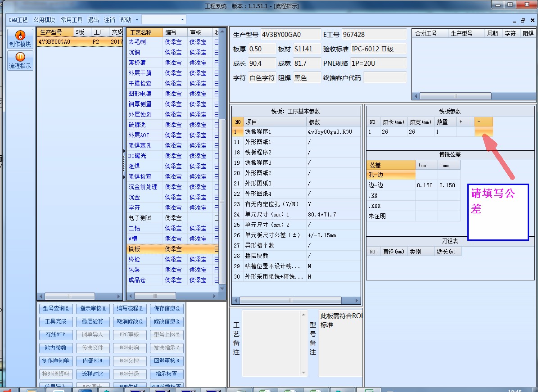Click the 修改信息R button
538x392 pixels.
(167, 322)
